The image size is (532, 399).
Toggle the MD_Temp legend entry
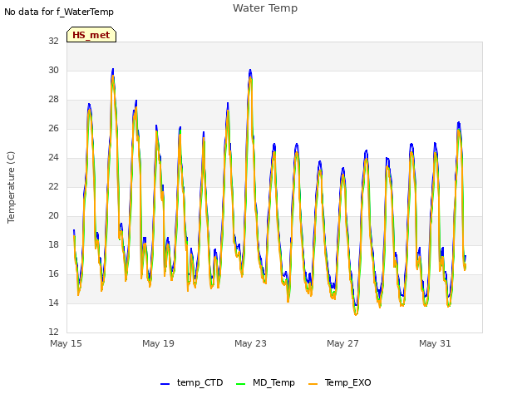[265, 382]
